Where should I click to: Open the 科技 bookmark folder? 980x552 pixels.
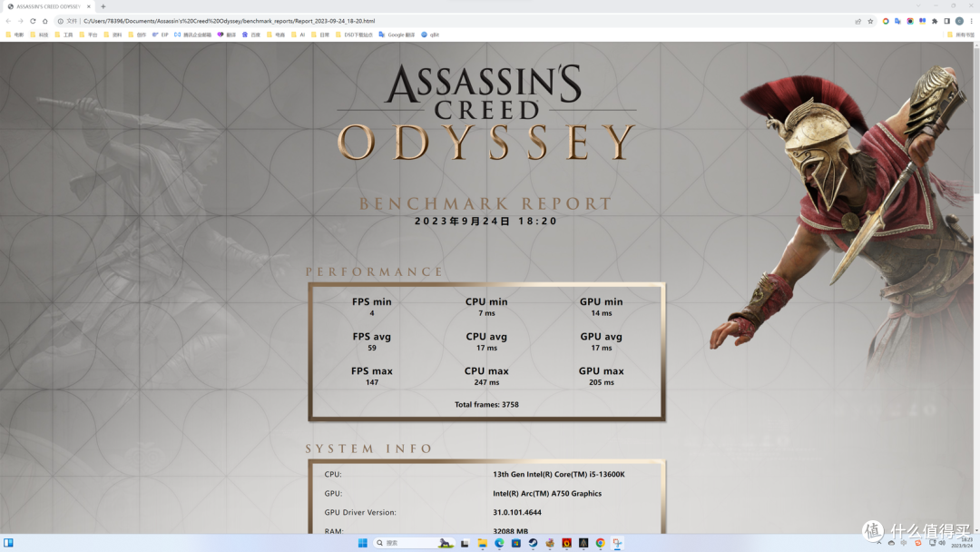pos(39,34)
